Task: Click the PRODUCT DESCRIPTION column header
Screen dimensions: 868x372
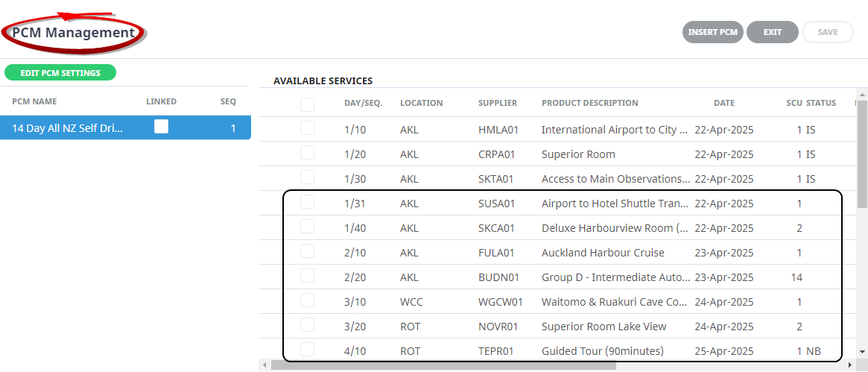Action: coord(589,103)
